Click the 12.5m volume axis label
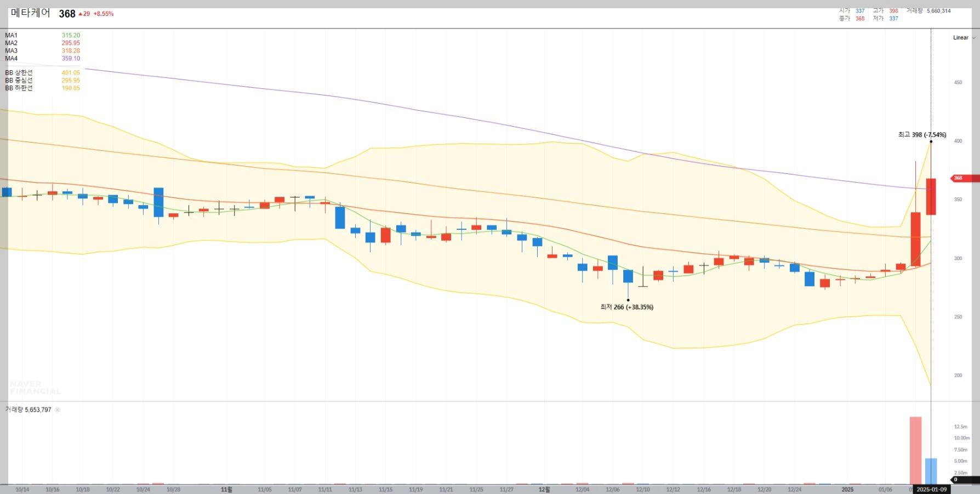Image resolution: width=980 pixels, height=494 pixels. coord(960,427)
